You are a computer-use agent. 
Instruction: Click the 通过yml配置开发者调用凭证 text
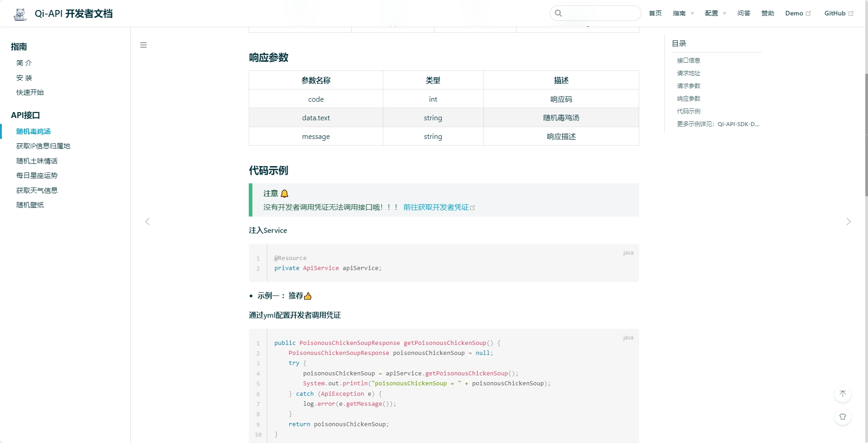[x=295, y=315]
